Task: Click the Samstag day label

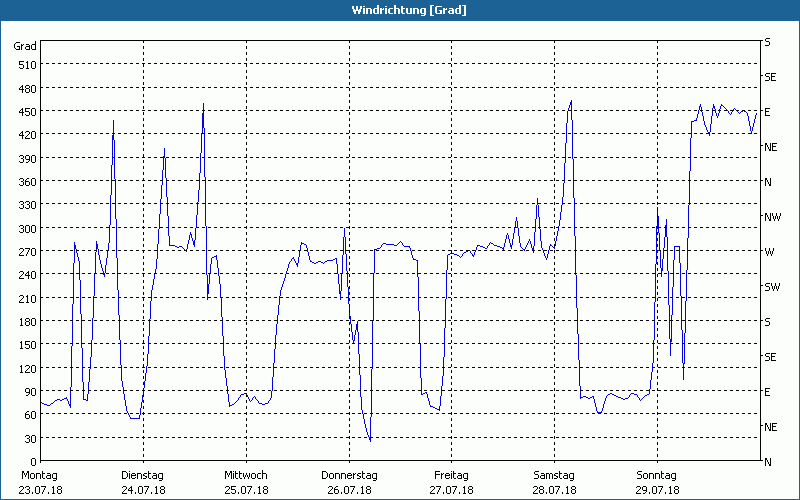Action: [553, 475]
